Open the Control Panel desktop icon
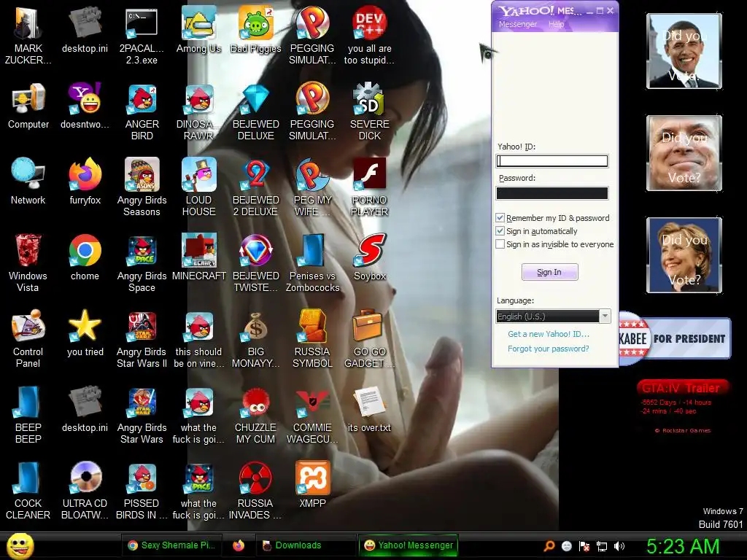 [x=28, y=338]
